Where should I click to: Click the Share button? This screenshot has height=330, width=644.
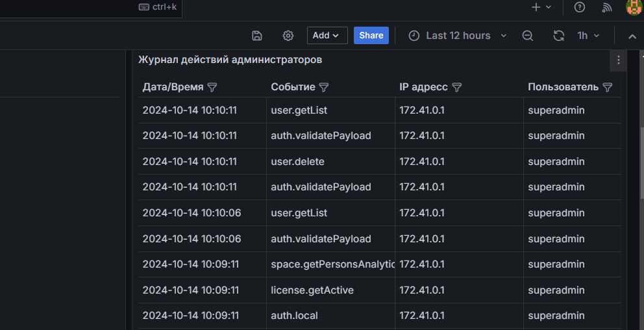point(371,36)
